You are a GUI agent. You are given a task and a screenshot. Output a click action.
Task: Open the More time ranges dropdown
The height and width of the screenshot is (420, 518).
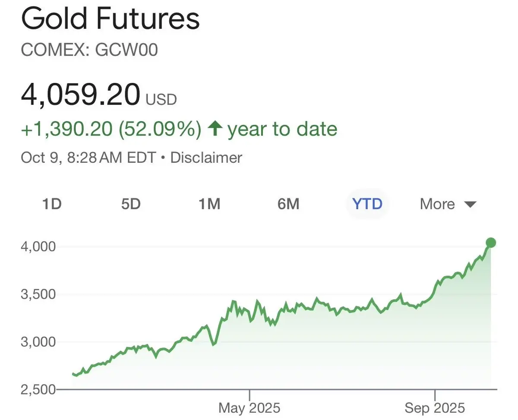tap(437, 204)
